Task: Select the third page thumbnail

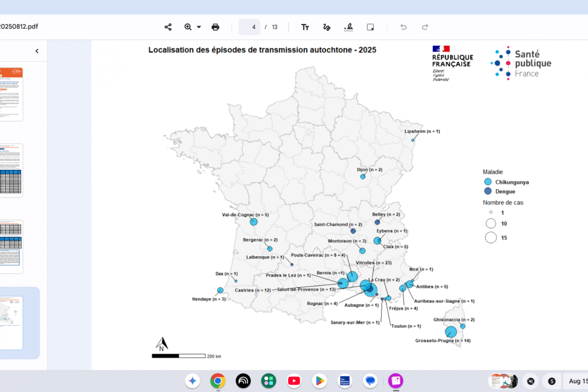Action: point(11,246)
